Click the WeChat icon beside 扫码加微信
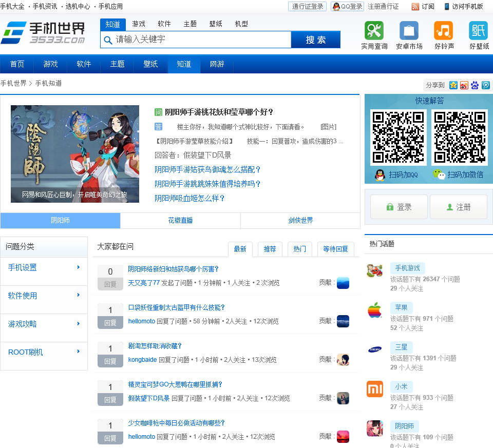The image size is (493, 448). point(439,174)
